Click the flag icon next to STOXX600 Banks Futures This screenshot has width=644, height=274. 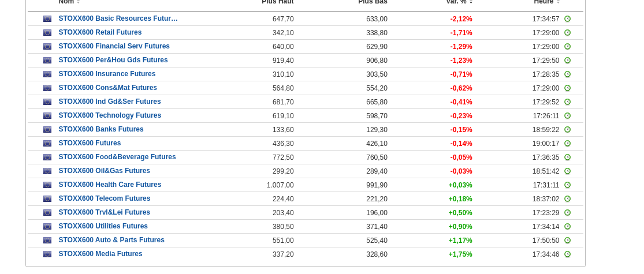47,130
